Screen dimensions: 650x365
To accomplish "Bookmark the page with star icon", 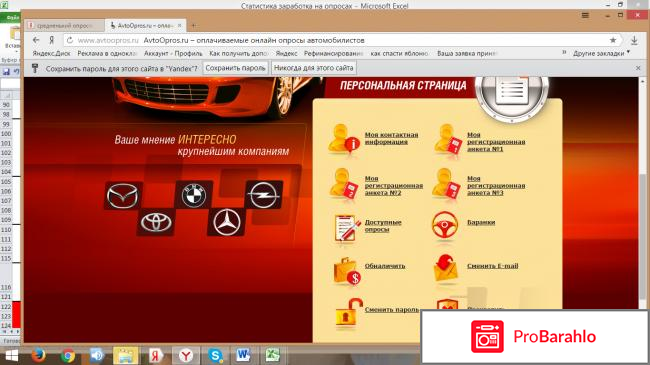I will pos(613,40).
